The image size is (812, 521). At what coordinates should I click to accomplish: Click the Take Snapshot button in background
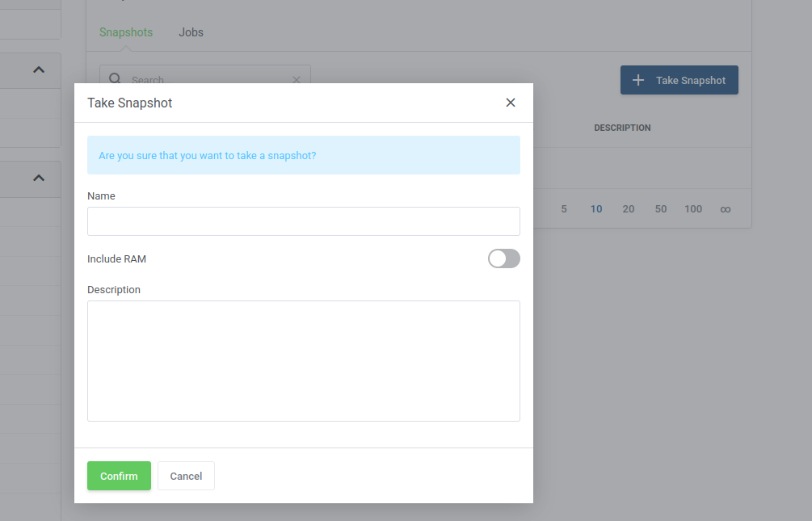[679, 80]
